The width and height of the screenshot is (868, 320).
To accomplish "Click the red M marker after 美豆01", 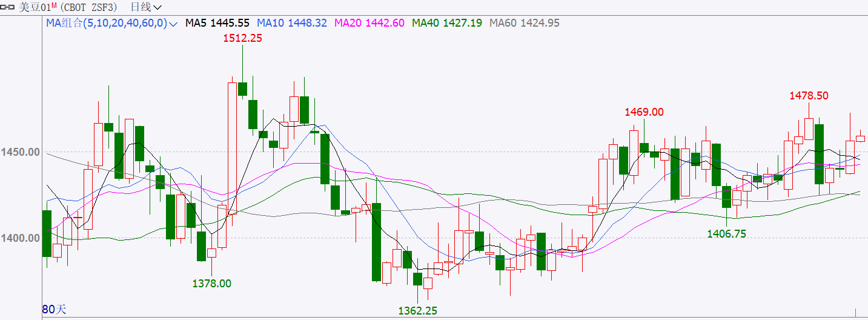I will 54,5.
